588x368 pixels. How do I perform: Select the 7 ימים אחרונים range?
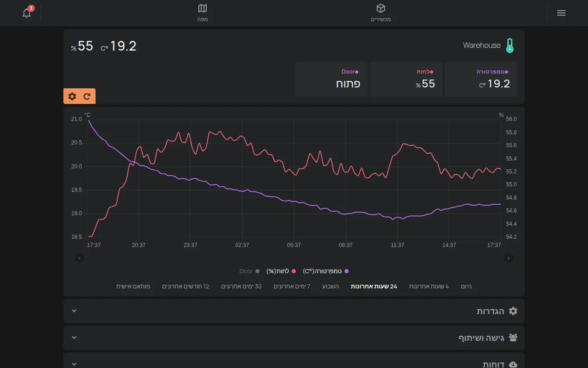point(292,286)
